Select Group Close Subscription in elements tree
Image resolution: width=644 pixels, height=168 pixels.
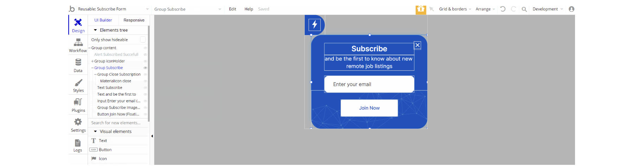tap(119, 75)
